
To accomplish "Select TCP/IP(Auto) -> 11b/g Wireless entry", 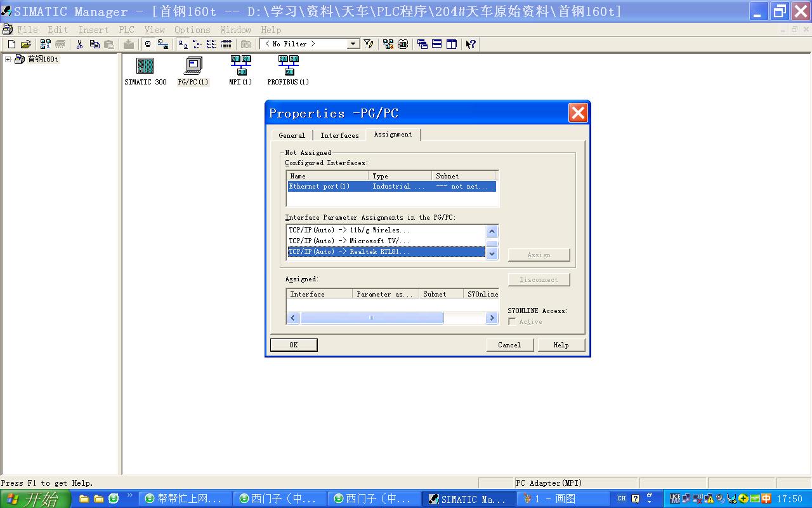I will [386, 230].
